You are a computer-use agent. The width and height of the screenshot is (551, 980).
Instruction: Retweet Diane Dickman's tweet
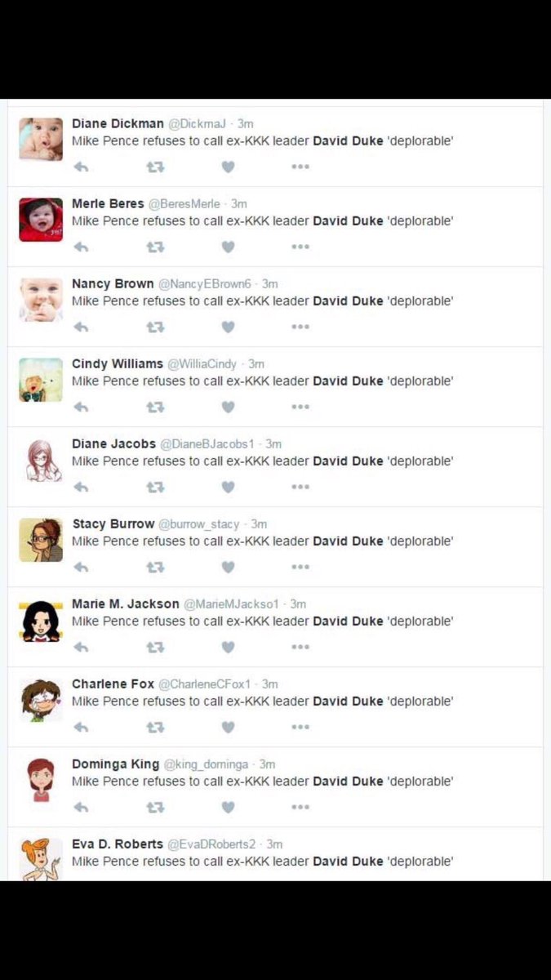point(155,167)
